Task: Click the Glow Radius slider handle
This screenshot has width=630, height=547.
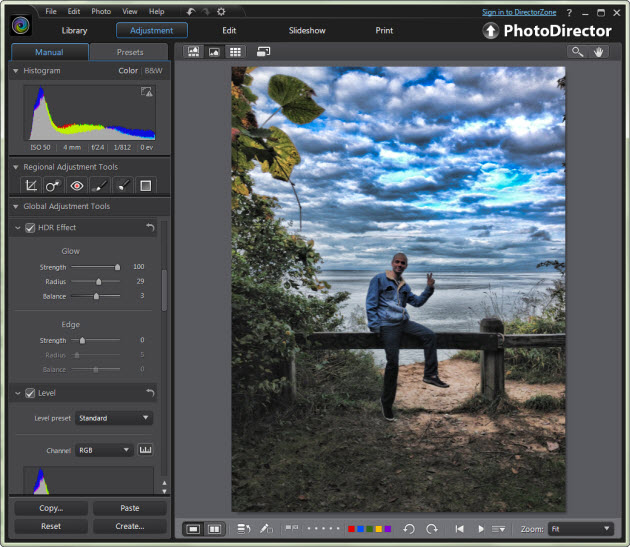Action: coord(98,282)
